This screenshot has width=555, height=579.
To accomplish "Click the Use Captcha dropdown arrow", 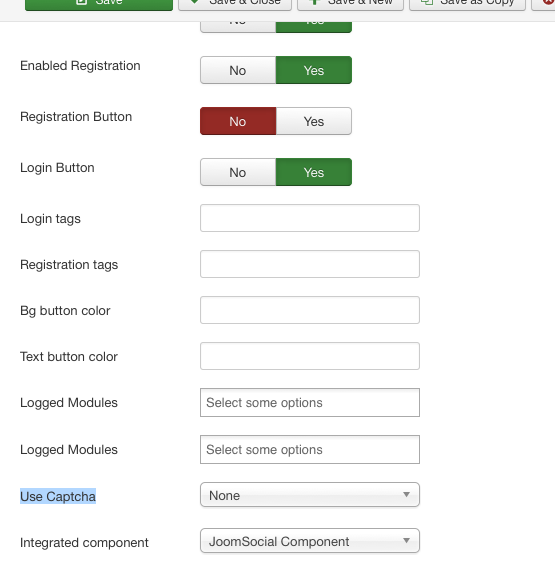I will (x=407, y=494).
